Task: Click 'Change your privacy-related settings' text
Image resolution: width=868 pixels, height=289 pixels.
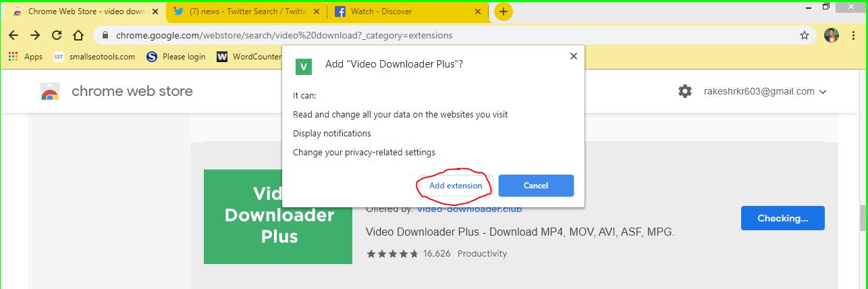Action: click(x=364, y=153)
